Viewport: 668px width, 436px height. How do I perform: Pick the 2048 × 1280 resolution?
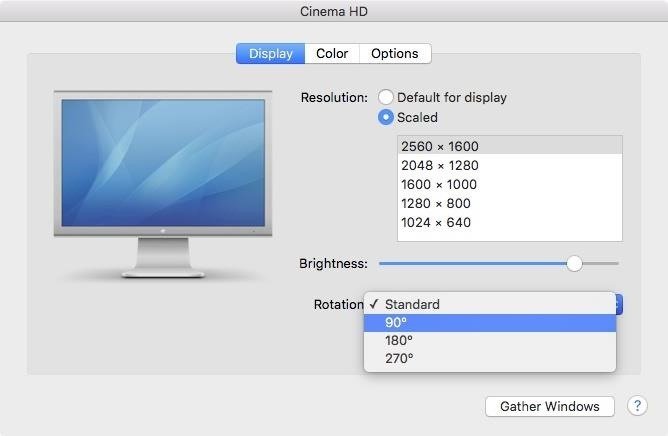click(x=510, y=165)
